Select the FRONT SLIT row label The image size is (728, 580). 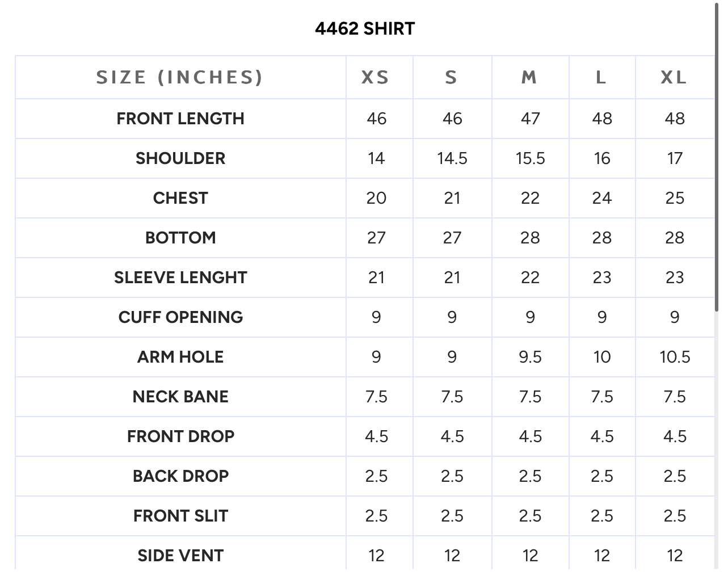[x=180, y=516]
